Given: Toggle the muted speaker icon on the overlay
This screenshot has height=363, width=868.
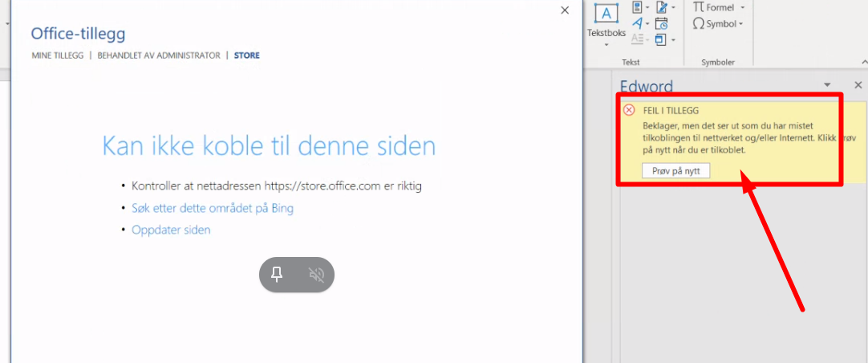Looking at the screenshot, I should [x=316, y=275].
